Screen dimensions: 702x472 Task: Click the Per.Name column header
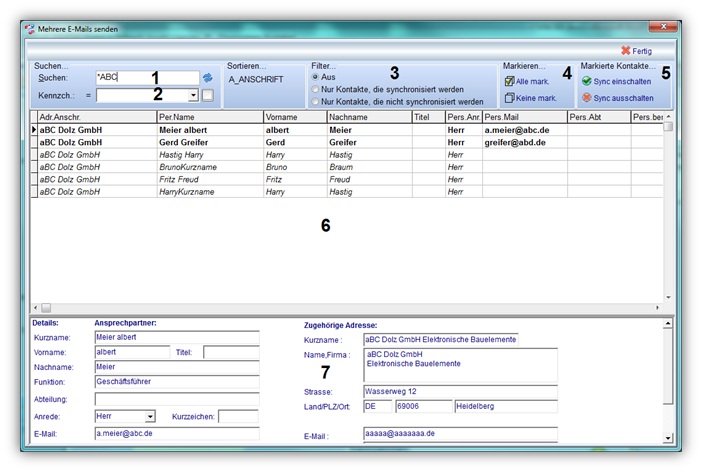210,117
